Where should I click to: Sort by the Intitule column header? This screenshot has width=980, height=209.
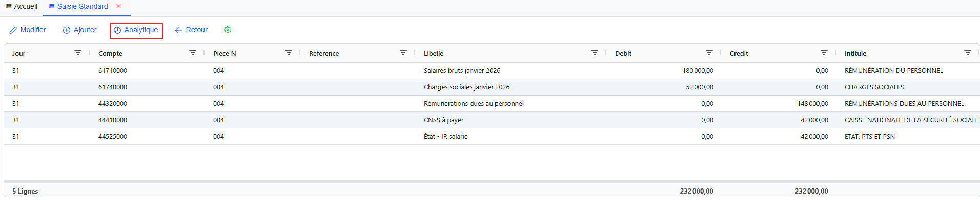[855, 53]
